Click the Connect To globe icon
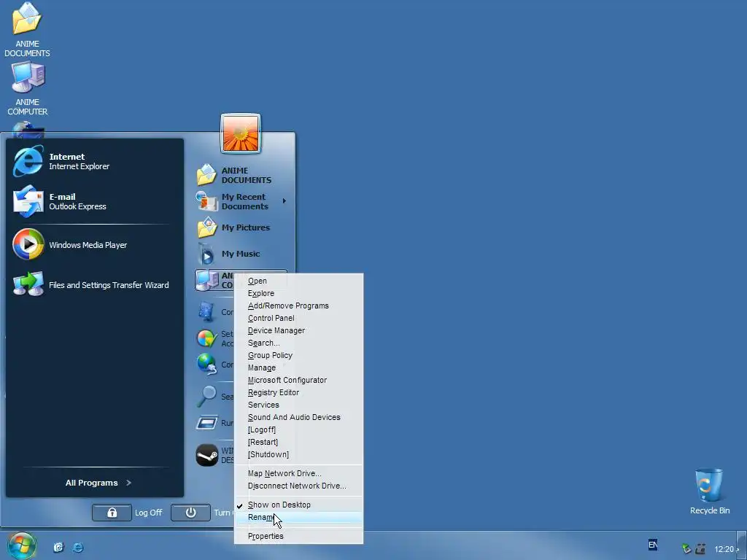 pyautogui.click(x=207, y=365)
